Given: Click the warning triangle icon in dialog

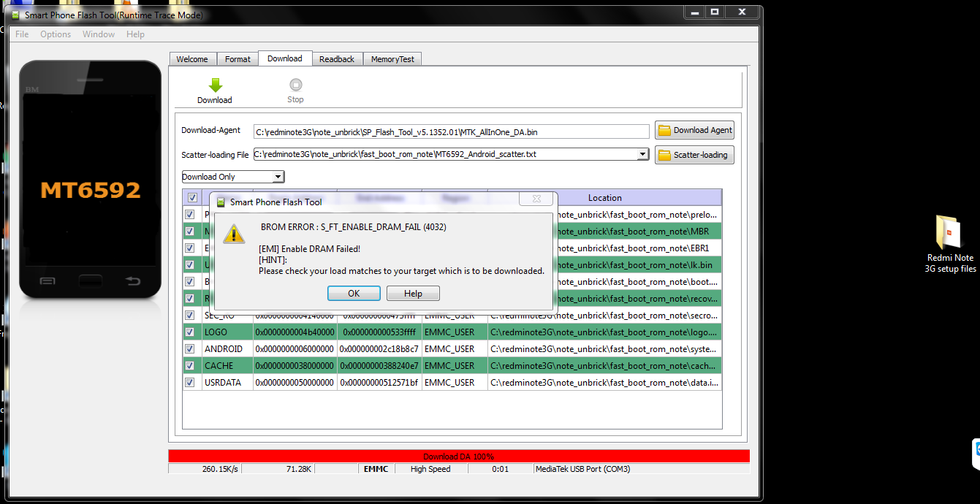Looking at the screenshot, I should pos(234,234).
